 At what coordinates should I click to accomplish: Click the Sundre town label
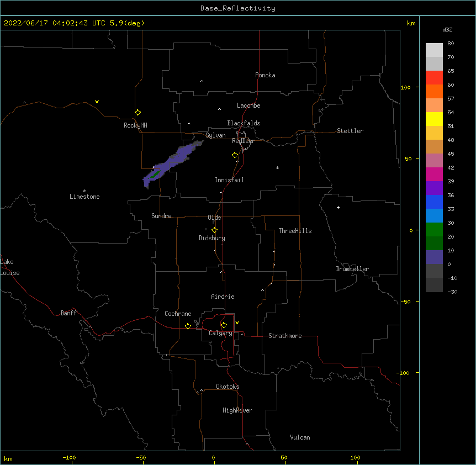161,216
